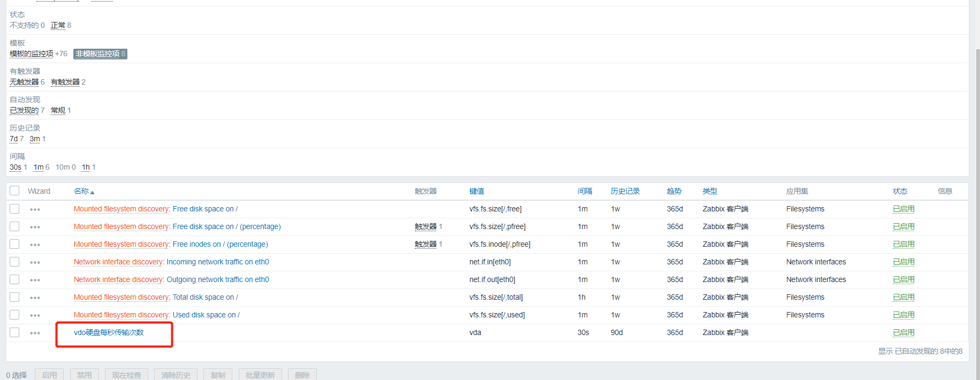
Task: Toggle 已启用 status for vda item
Action: pyautogui.click(x=903, y=332)
